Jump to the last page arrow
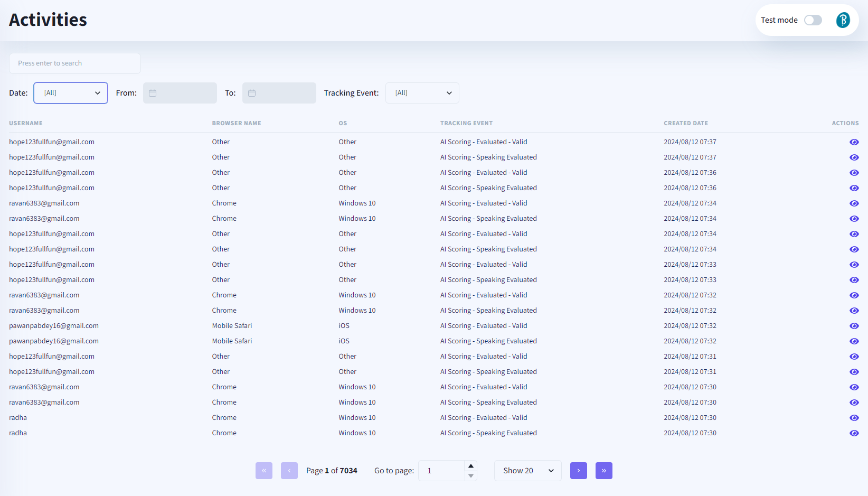The width and height of the screenshot is (868, 496). (x=603, y=471)
